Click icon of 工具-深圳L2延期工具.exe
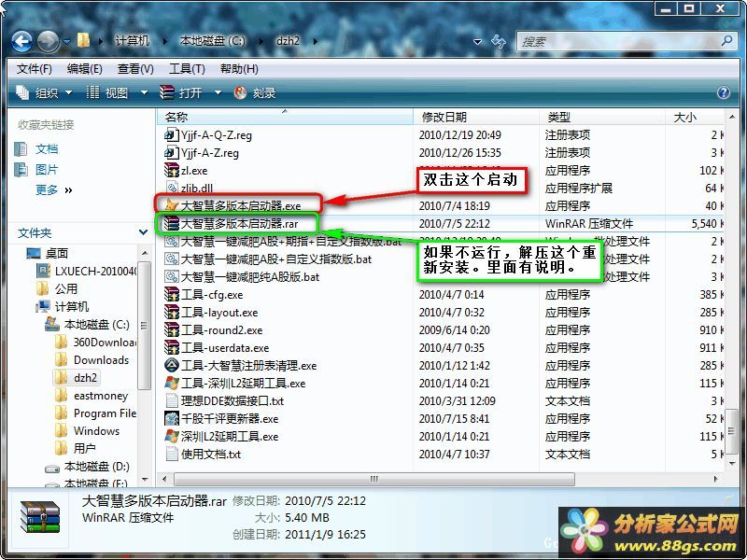 [x=171, y=384]
